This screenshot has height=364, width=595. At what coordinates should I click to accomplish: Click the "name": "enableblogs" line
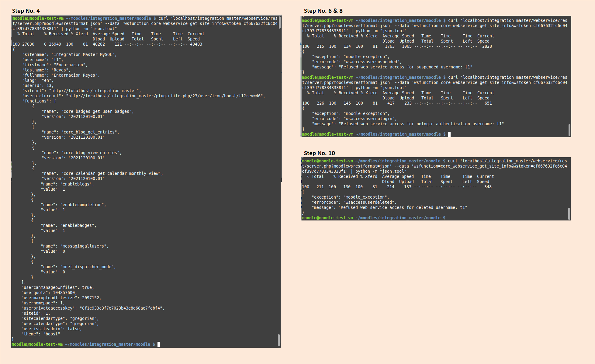(67, 184)
